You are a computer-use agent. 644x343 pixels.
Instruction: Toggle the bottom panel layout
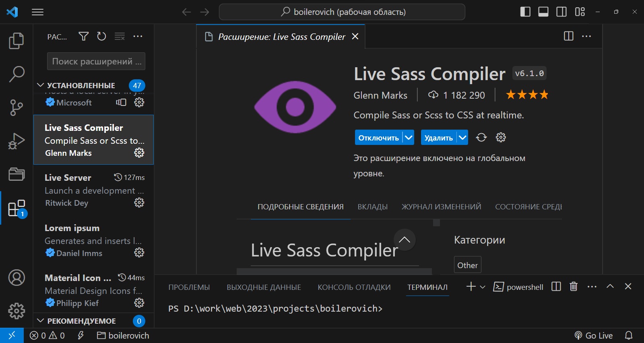click(543, 12)
